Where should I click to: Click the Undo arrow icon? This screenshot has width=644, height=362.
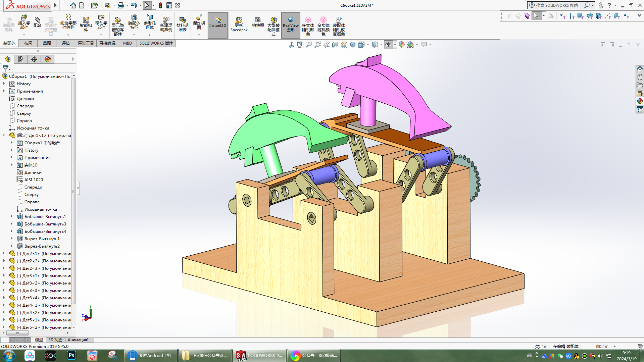tap(134, 5)
